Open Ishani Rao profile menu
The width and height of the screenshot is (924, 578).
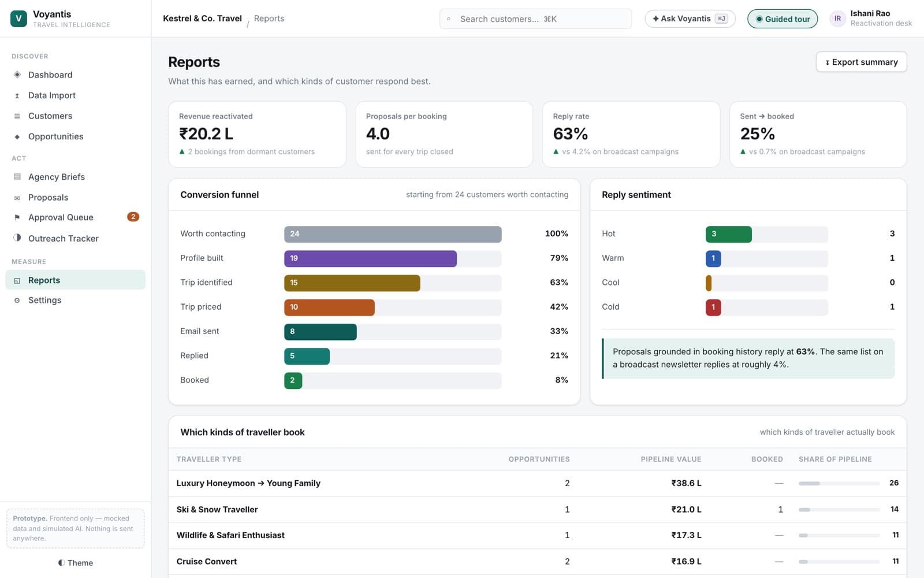pos(871,18)
